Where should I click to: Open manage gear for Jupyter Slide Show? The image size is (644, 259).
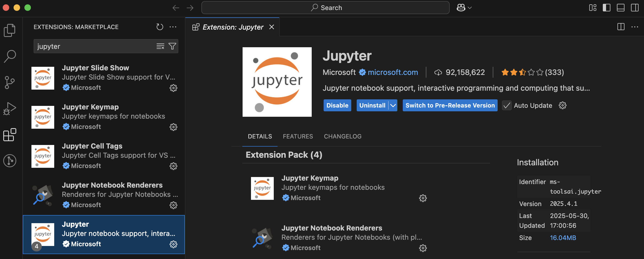coord(173,88)
